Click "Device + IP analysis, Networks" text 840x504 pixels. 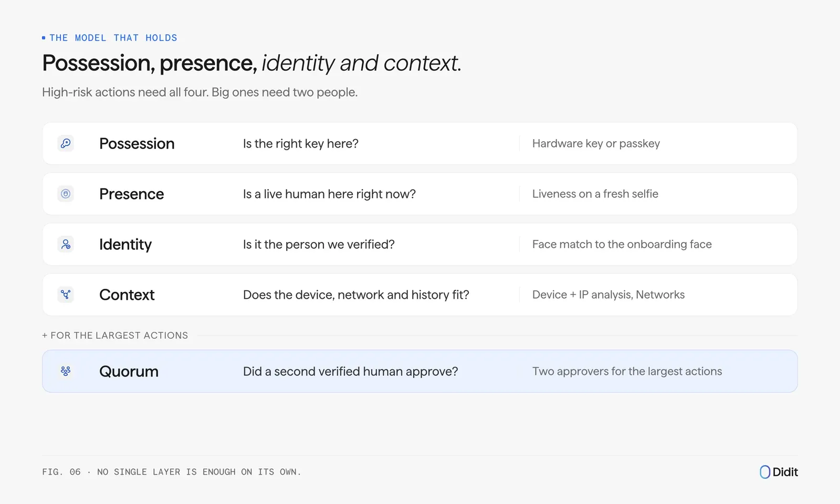608,295
